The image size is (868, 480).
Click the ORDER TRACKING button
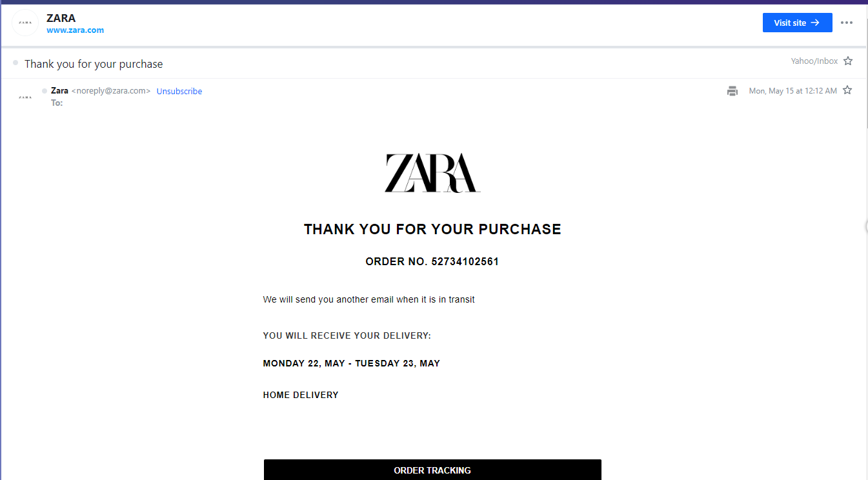(x=432, y=470)
